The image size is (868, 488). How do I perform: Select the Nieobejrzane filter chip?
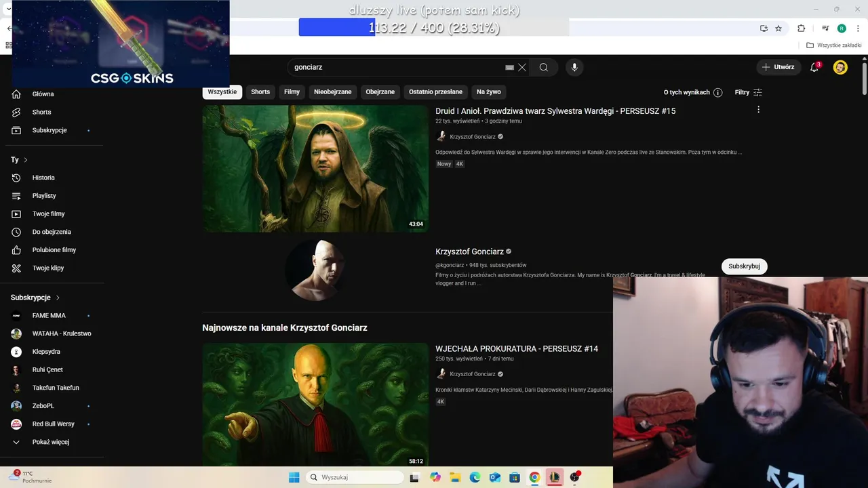coord(333,92)
